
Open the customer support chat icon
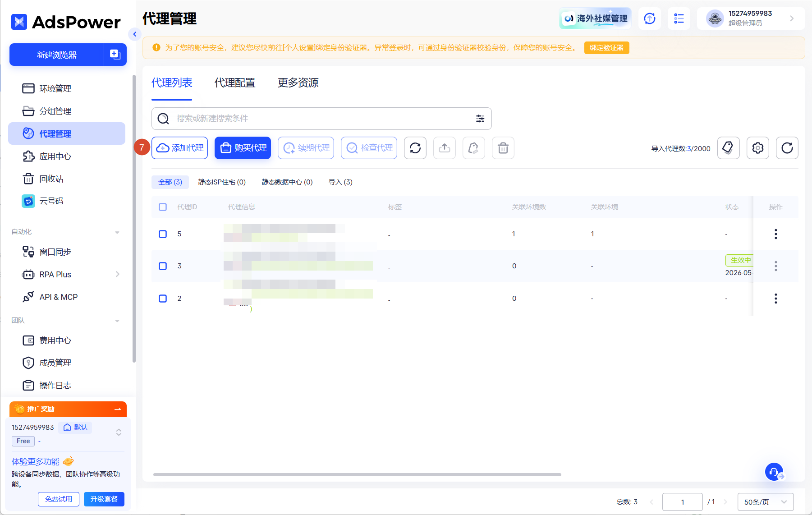coord(774,472)
